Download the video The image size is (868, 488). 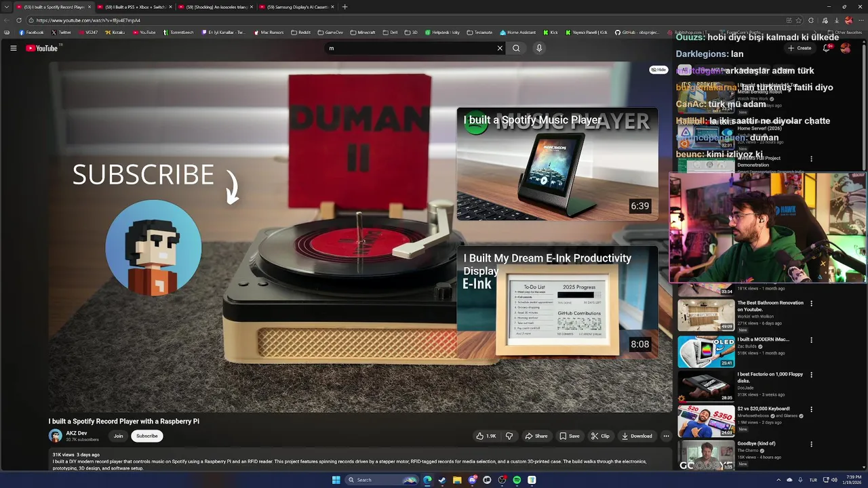(x=637, y=436)
